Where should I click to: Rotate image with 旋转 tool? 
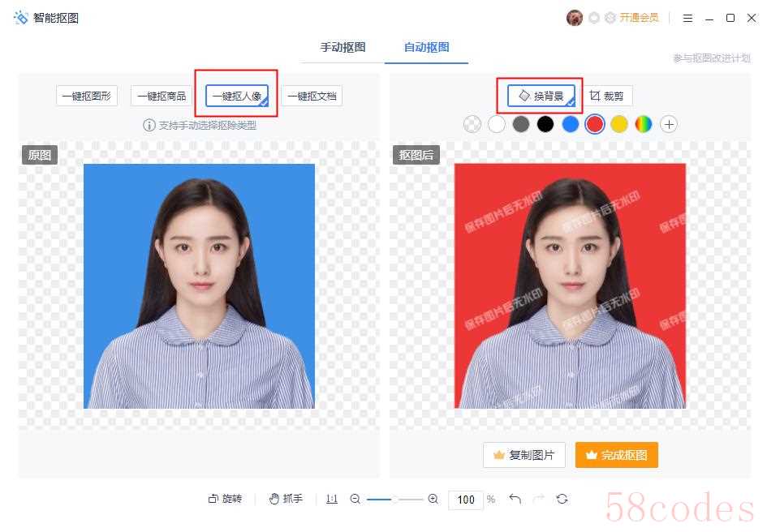225,499
